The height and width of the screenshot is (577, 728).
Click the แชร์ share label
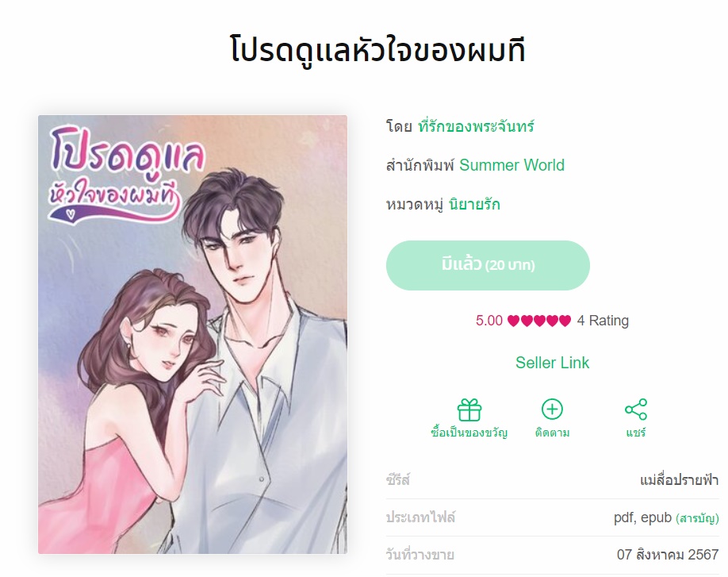[x=635, y=433]
